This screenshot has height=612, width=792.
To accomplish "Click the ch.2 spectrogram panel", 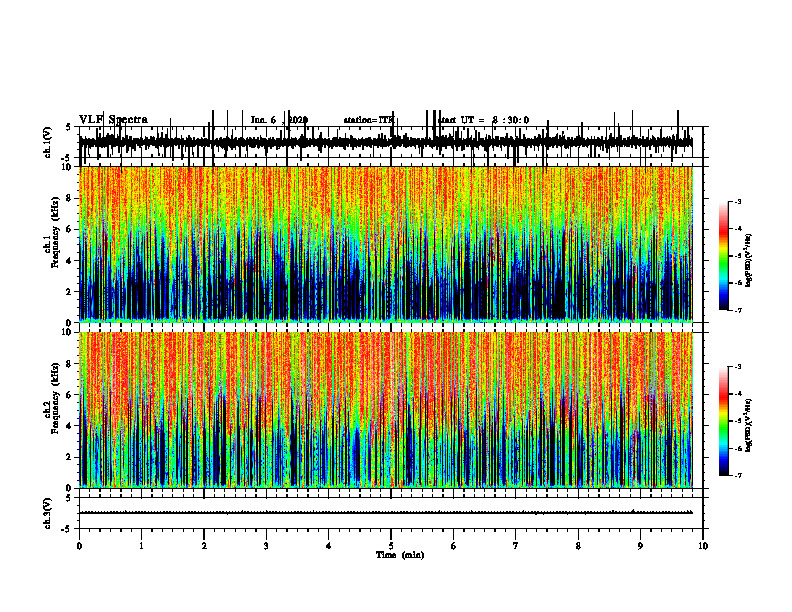I will pos(386,410).
